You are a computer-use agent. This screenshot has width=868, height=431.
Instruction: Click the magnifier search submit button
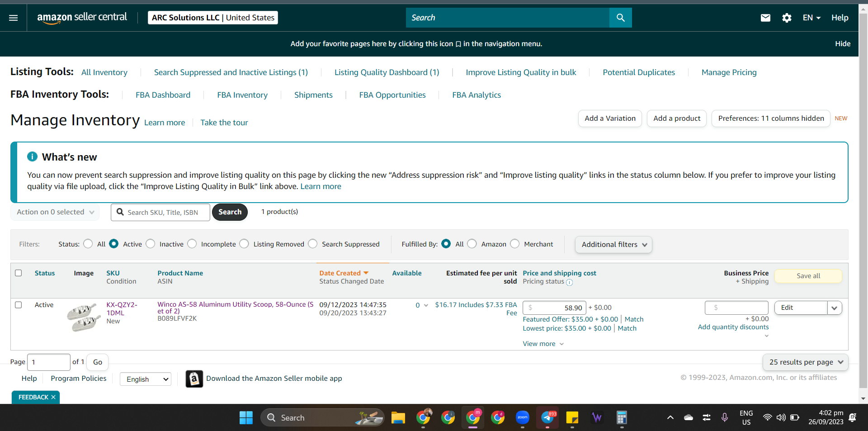621,18
